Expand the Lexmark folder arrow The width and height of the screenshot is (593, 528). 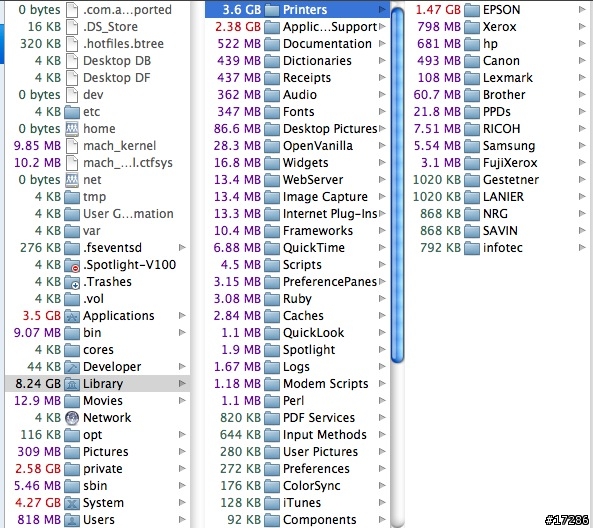pyautogui.click(x=582, y=78)
